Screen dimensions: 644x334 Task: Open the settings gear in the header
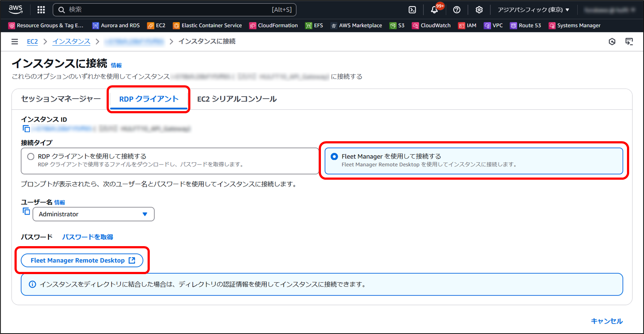click(x=479, y=10)
